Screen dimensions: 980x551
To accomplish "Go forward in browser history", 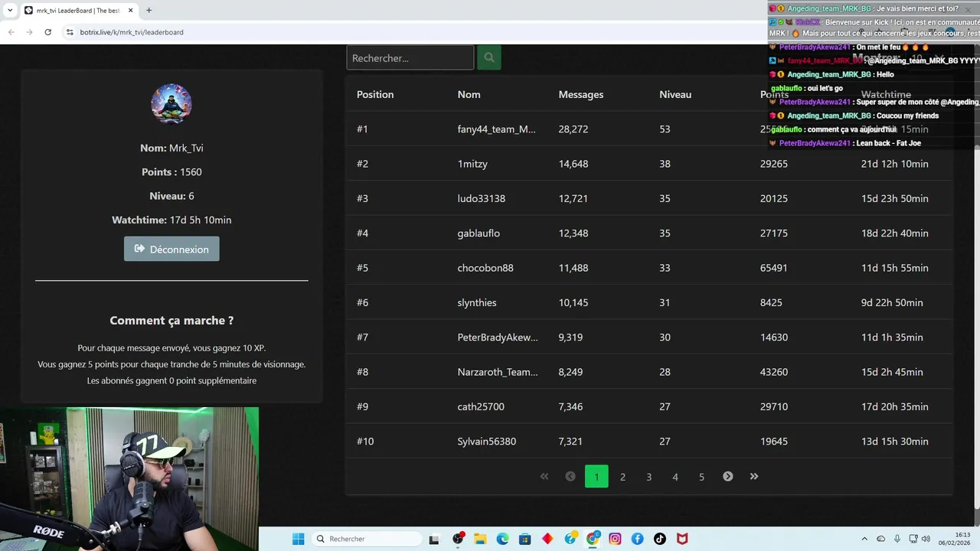I will [29, 32].
